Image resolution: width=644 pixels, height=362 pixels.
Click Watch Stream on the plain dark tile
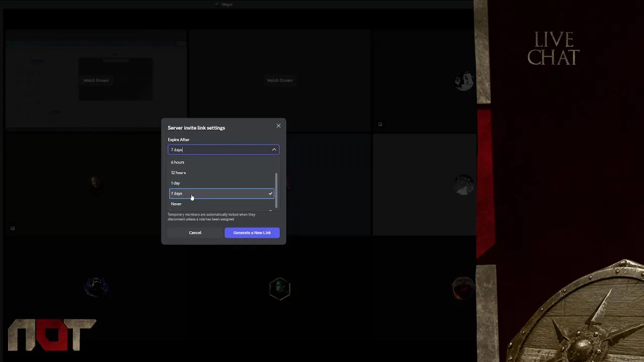(x=280, y=80)
